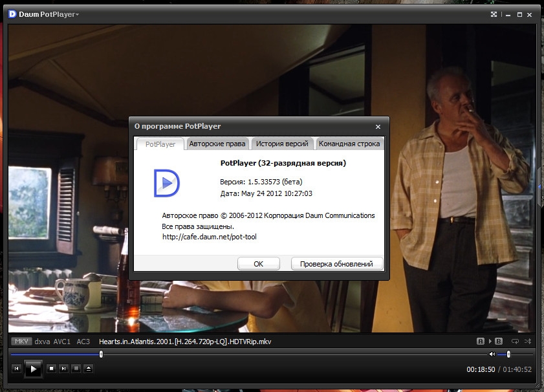
Task: Toggle shuffle playback icon
Action: [x=528, y=341]
